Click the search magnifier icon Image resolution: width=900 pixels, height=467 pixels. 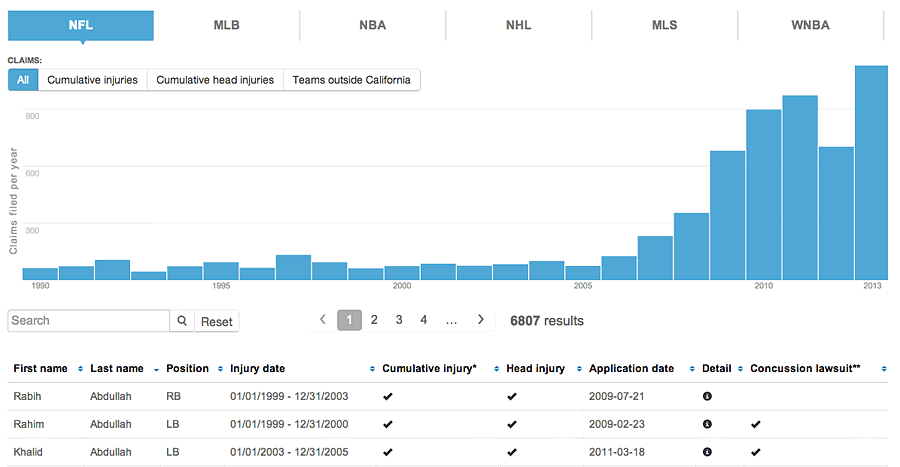(x=182, y=321)
